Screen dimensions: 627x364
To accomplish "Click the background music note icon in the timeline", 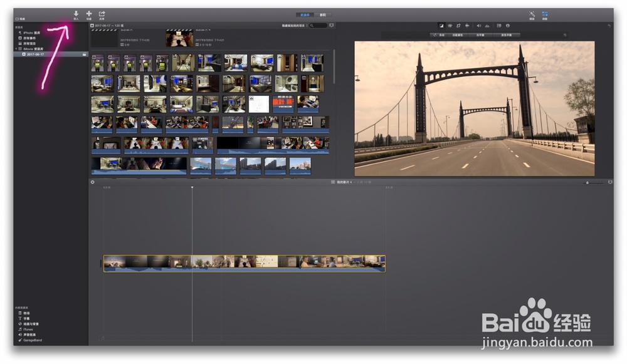I will point(102,338).
